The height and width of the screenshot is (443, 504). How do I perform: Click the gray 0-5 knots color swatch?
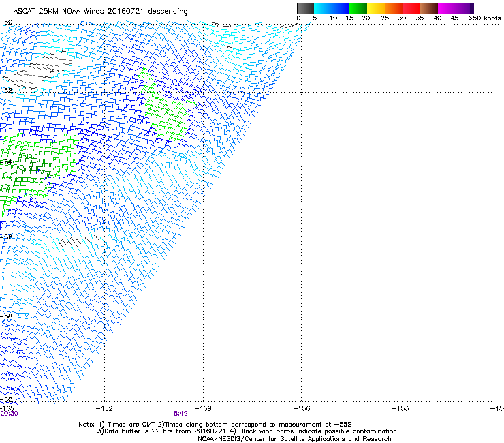[x=305, y=8]
